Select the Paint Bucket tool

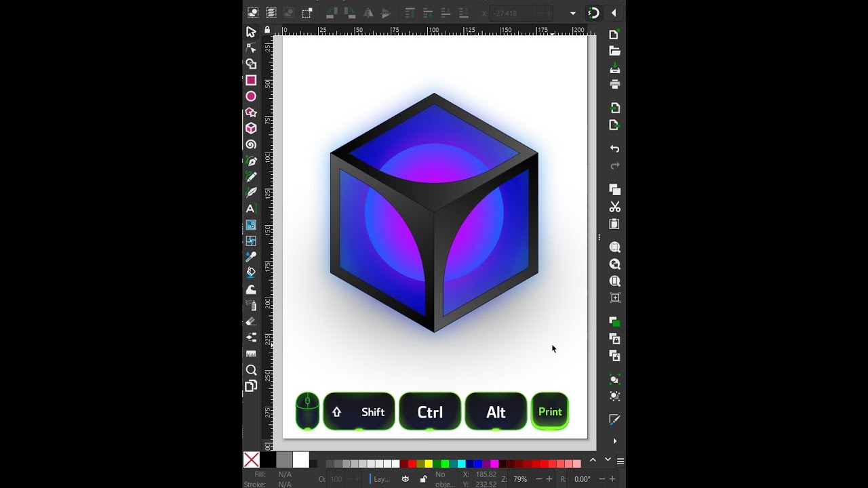(251, 272)
